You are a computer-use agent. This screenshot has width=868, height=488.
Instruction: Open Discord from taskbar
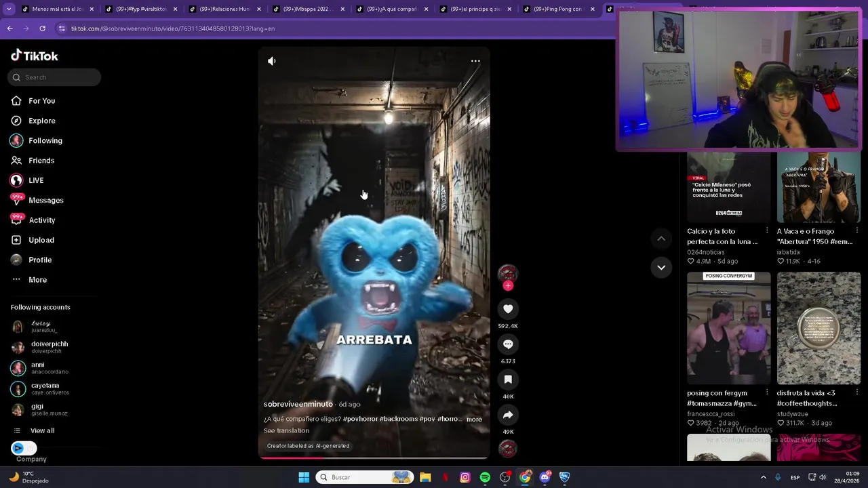pos(545,477)
